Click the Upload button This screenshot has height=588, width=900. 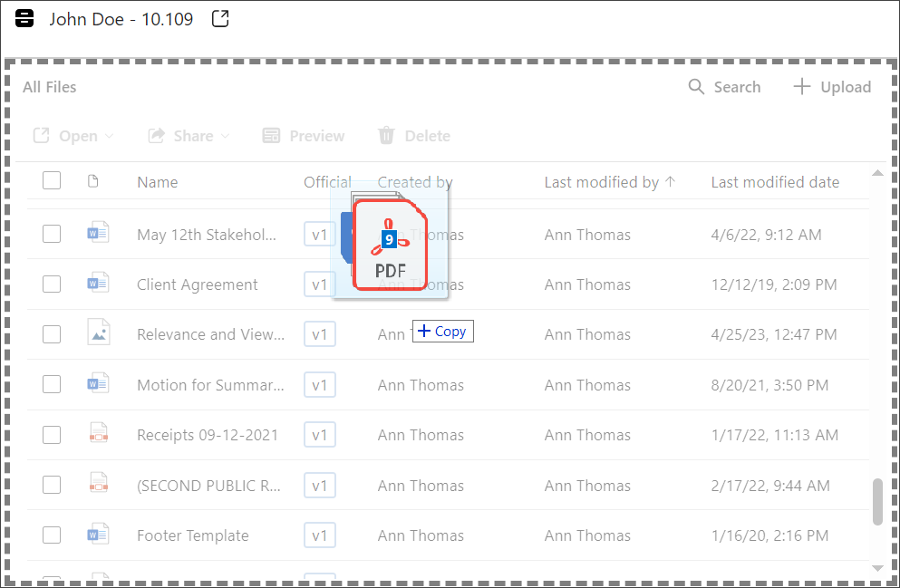coord(831,87)
